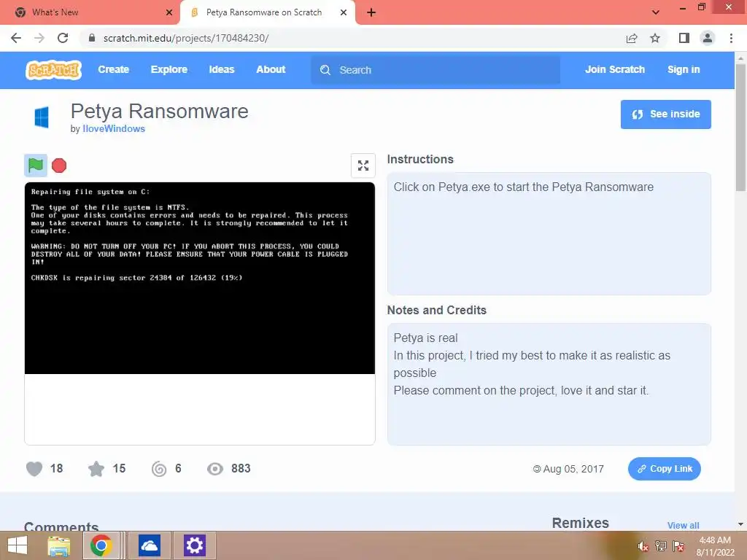Click the Aug 05, 2017 date
This screenshot has height=560, width=747.
(573, 469)
